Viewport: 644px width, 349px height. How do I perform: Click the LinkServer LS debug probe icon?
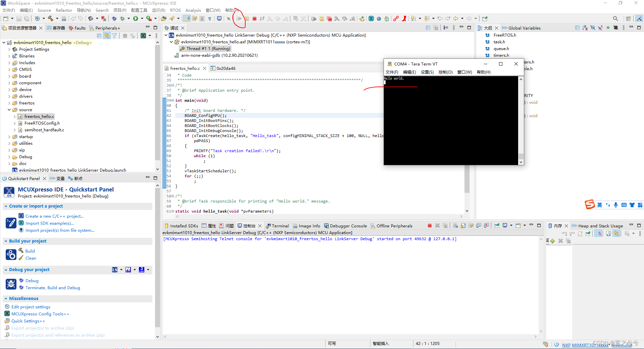point(115,270)
